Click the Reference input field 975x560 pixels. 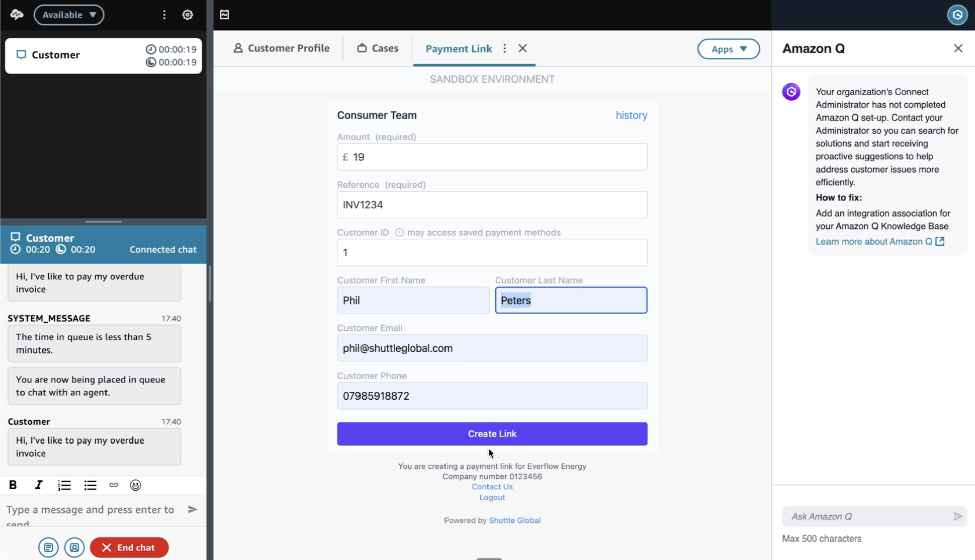click(x=492, y=204)
